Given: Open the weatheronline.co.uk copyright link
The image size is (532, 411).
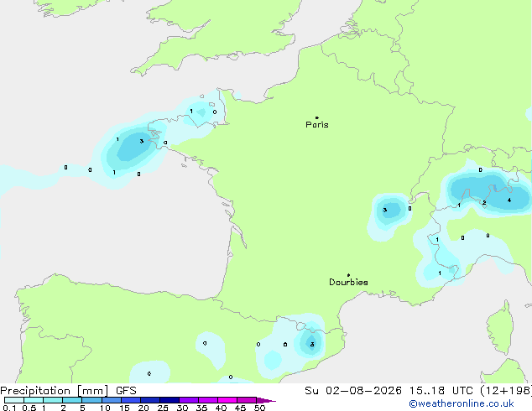Looking at the screenshot, I should click(462, 403).
